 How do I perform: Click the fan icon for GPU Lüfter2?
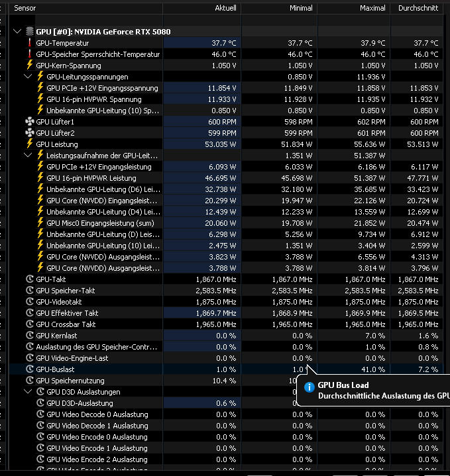tap(29, 133)
